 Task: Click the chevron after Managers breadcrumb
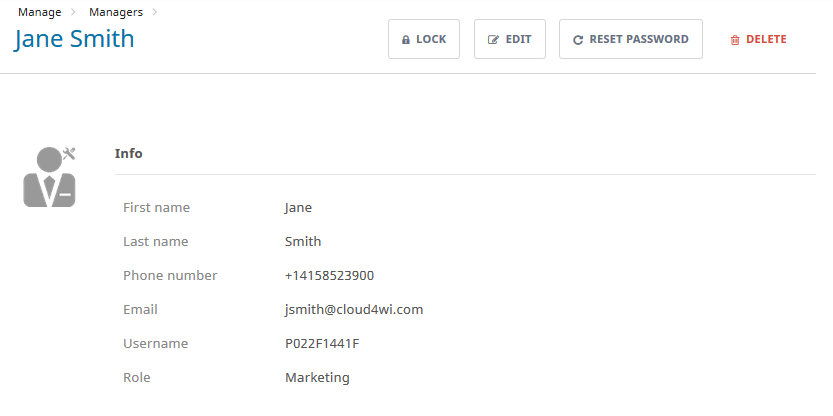155,12
